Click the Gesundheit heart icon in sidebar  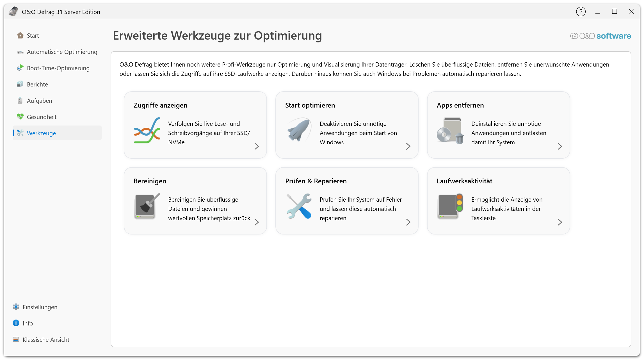pyautogui.click(x=20, y=117)
